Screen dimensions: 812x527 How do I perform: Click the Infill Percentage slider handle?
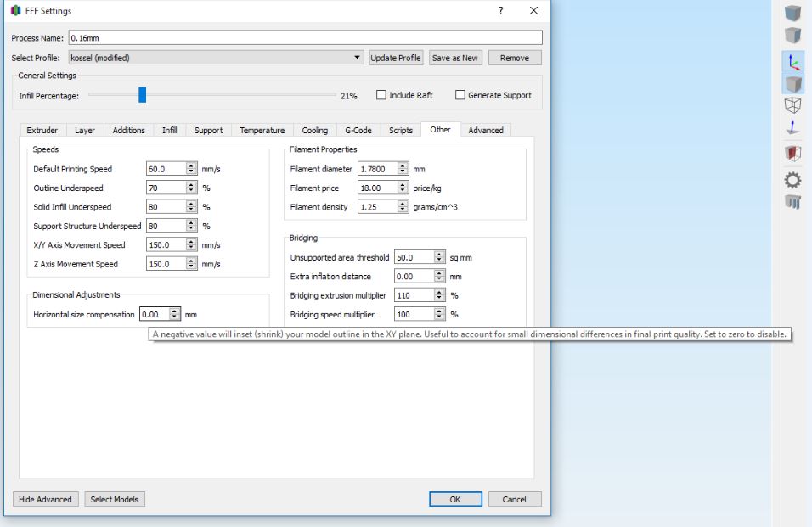[x=143, y=95]
